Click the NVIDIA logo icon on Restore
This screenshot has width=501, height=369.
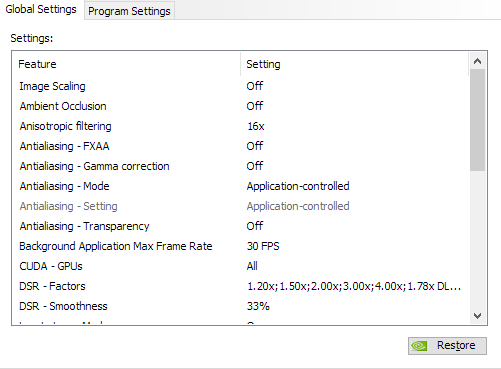point(419,346)
